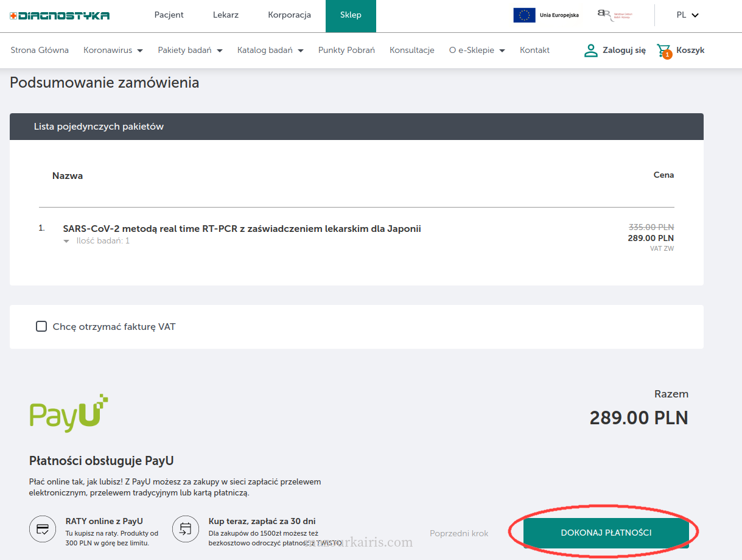742x560 pixels.
Task: Open the shopping cart icon
Action: (x=664, y=51)
